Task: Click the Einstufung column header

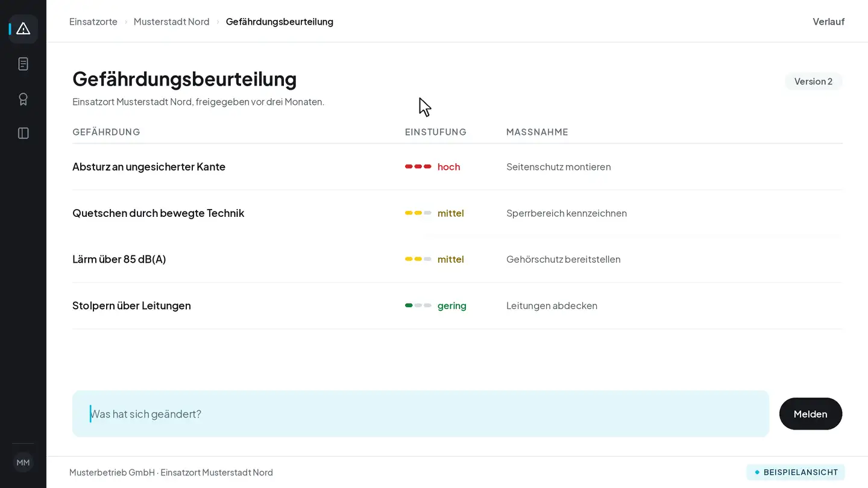Action: 436,132
